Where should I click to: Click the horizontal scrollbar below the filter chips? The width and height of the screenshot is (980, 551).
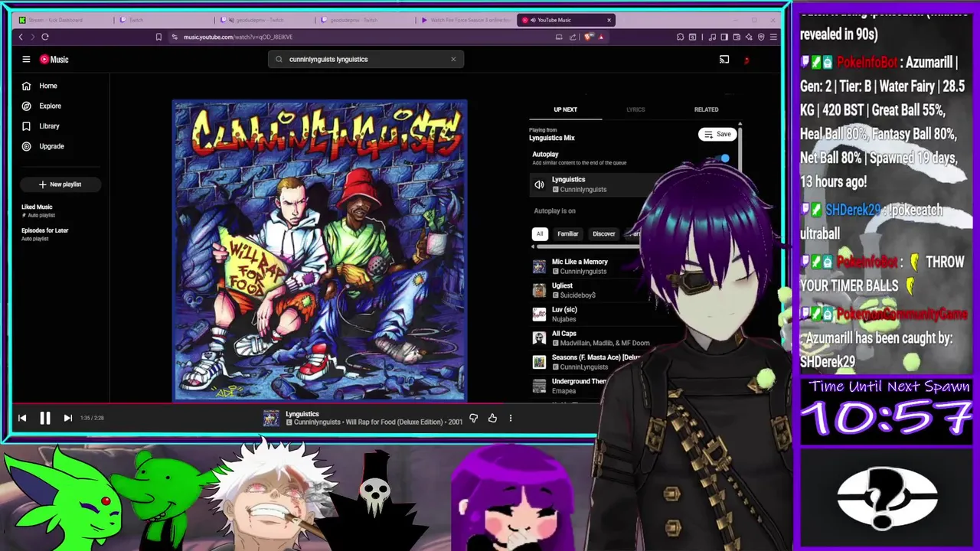point(586,246)
